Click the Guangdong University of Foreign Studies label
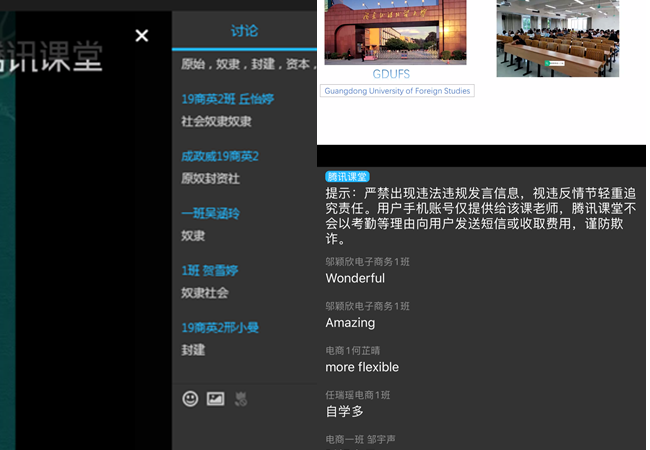Viewport: 650px width, 450px height. (397, 91)
